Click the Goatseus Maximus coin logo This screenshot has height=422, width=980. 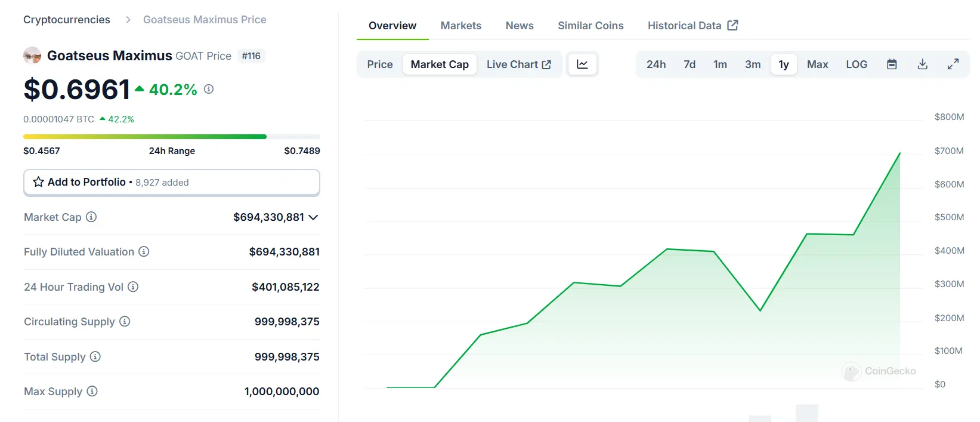pos(32,56)
